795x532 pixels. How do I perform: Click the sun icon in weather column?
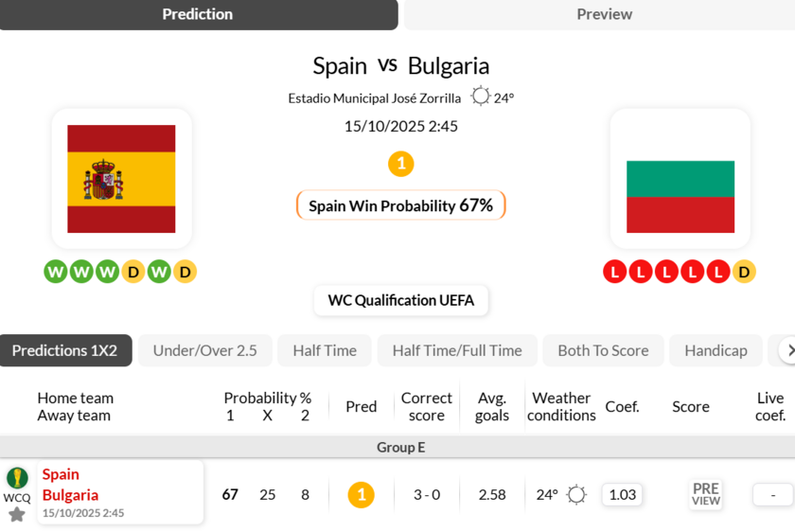click(x=576, y=494)
